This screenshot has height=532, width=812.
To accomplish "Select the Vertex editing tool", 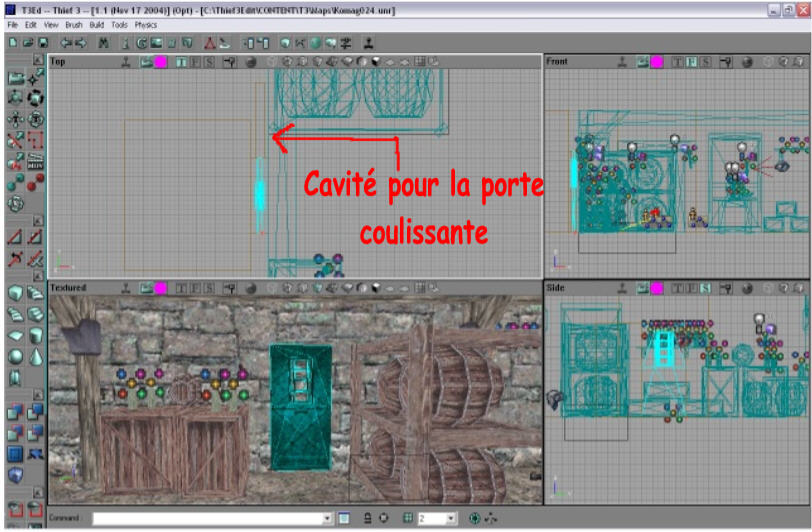I will 35,78.
